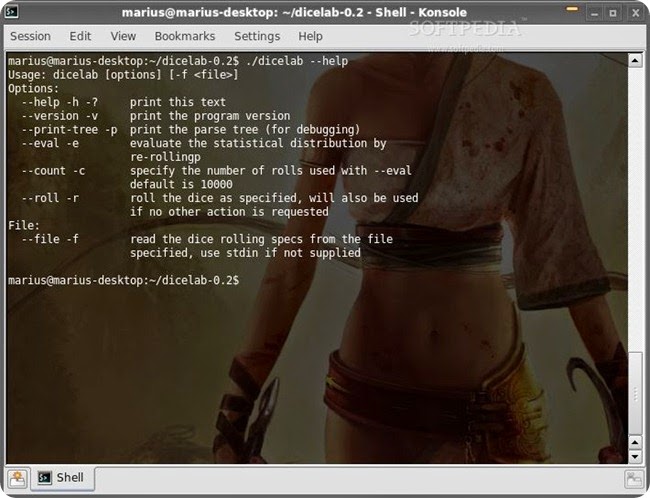Click the 'default is 10000' text
Image resolution: width=650 pixels, height=498 pixels.
click(x=181, y=184)
